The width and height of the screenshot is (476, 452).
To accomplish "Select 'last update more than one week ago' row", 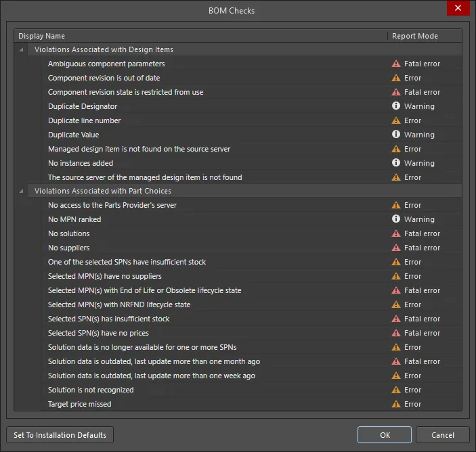I will pyautogui.click(x=252, y=376).
